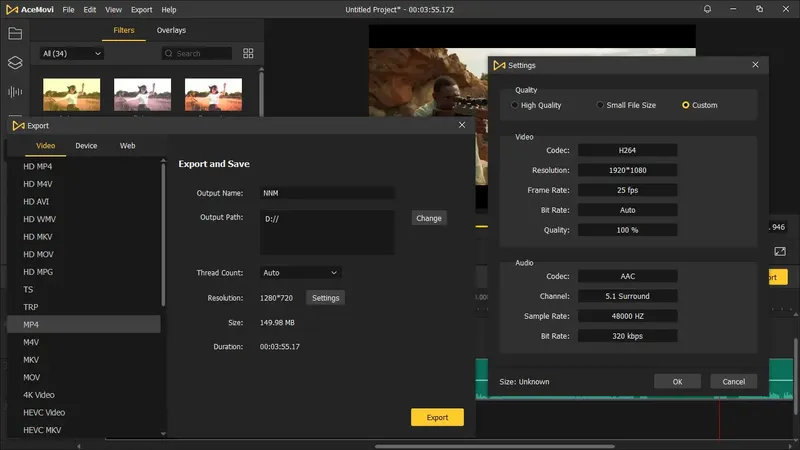Select the Custom quality radio button
Viewport: 800px width, 450px height.
686,105
